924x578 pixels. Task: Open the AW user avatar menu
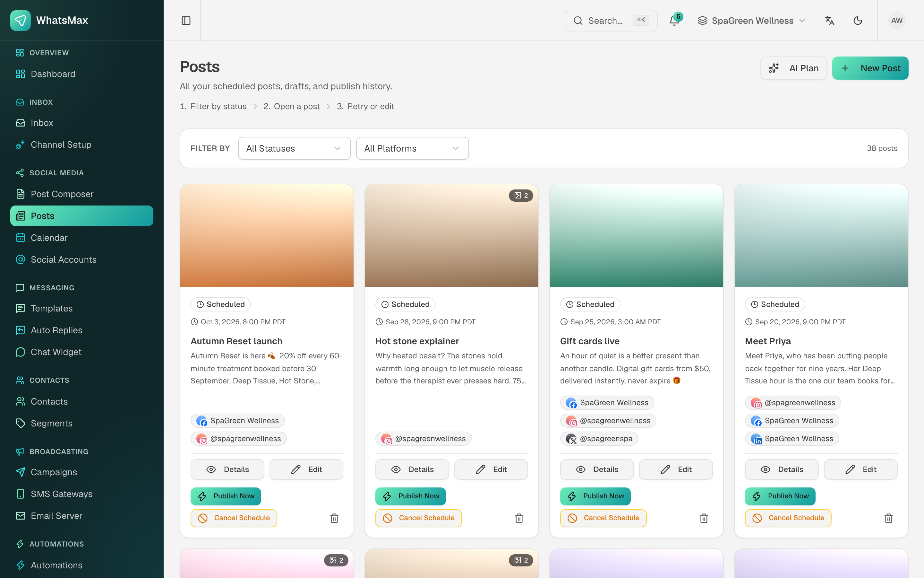896,20
